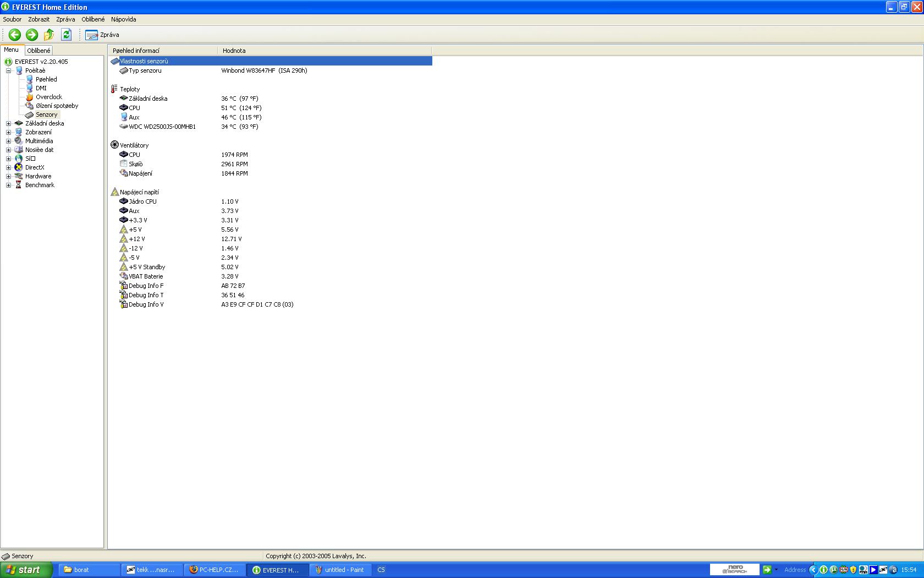This screenshot has width=924, height=578.
Task: Open the Zobrazit menu
Action: [39, 19]
